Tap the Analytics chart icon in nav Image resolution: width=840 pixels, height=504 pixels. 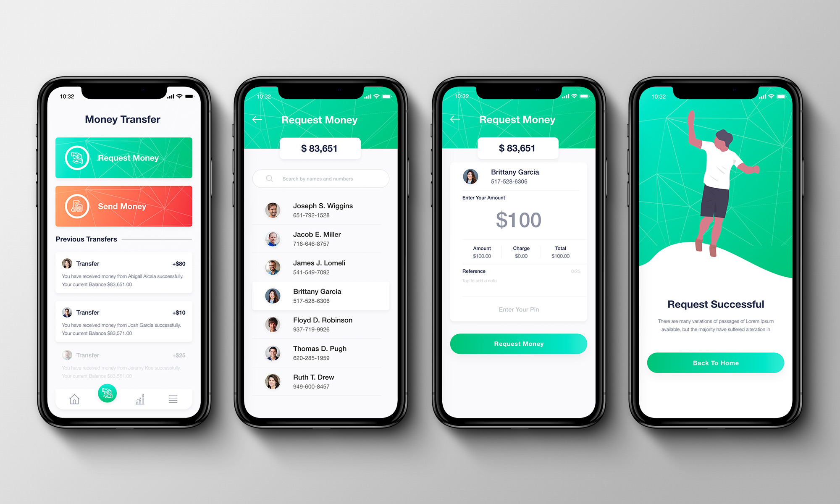(140, 401)
